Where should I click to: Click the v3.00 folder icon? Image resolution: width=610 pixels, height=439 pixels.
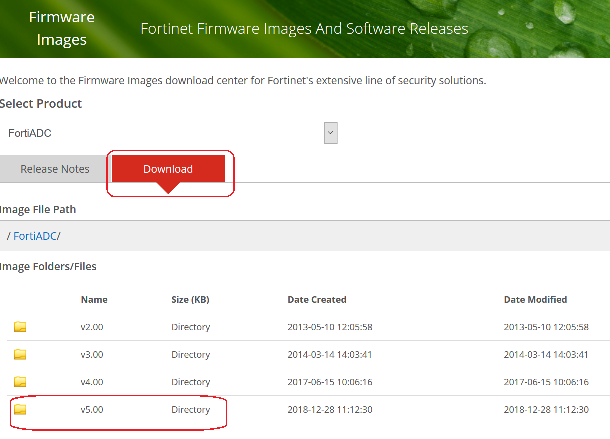tap(20, 355)
